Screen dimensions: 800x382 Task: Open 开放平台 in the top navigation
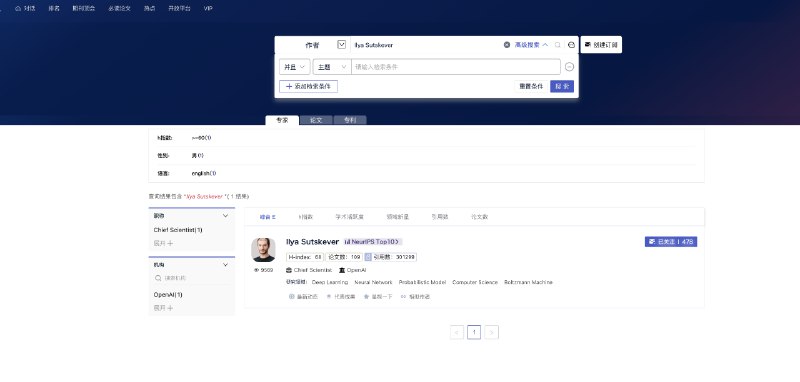tap(180, 9)
